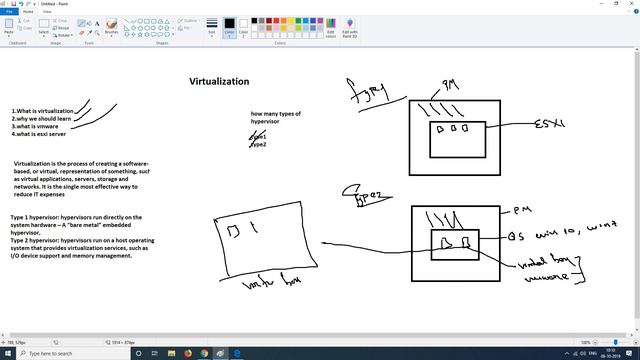Expand the Shapes gallery more arrow
Viewport: 640px width, 360px height.
click(x=173, y=35)
